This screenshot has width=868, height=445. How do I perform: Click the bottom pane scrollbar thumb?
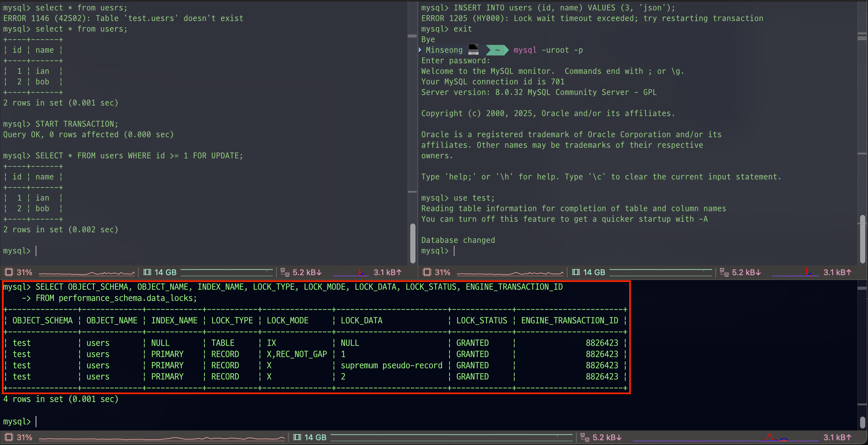pos(862,423)
